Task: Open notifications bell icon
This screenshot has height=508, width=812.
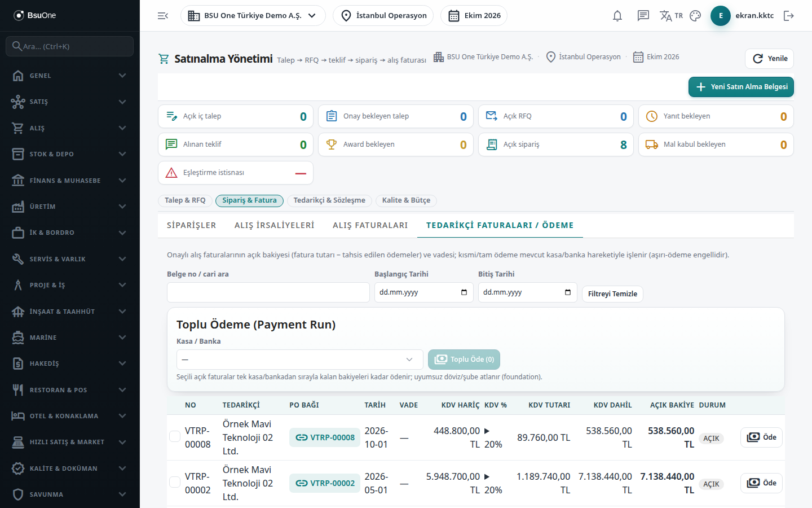Action: 617,16
